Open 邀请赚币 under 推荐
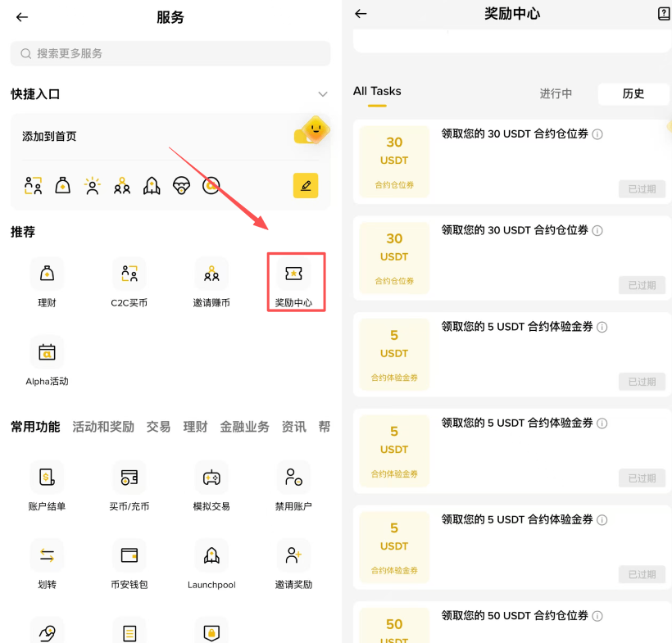 [x=211, y=283]
